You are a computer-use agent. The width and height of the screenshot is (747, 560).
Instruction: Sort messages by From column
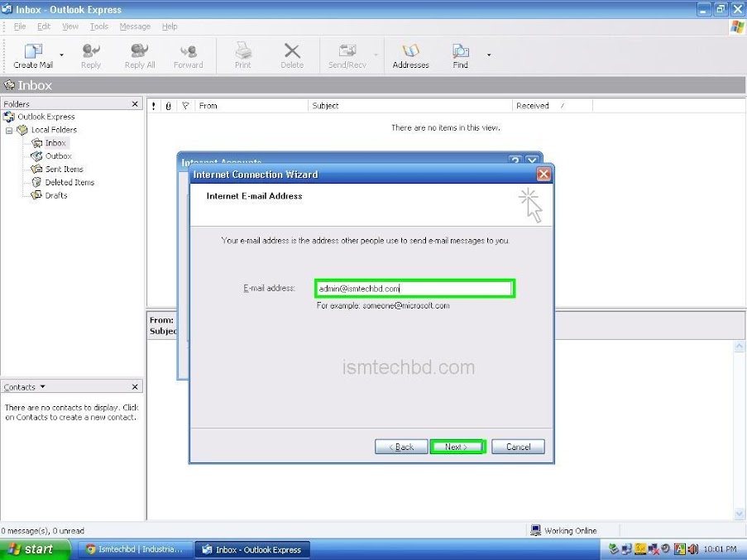(251, 106)
